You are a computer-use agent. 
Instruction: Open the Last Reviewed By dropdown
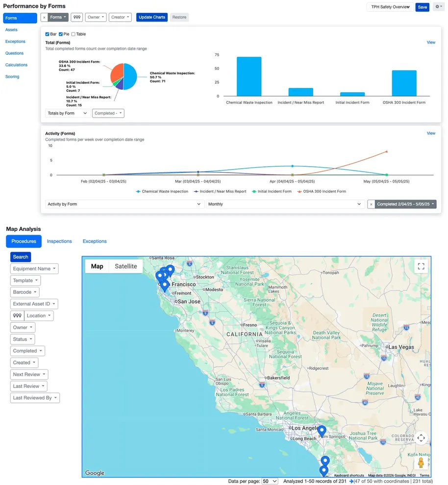pyautogui.click(x=35, y=398)
